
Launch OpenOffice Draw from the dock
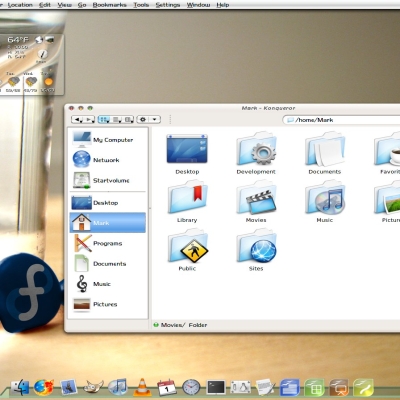coord(363,388)
